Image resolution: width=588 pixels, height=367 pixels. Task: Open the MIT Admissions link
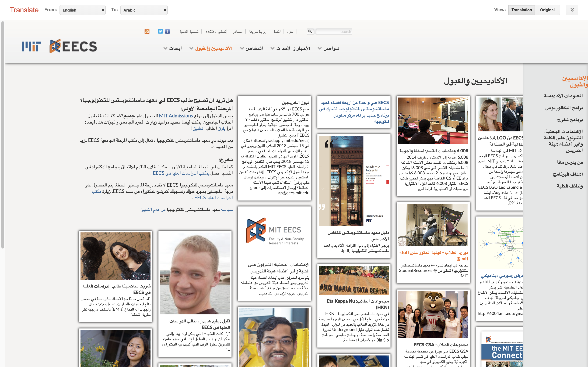176,116
